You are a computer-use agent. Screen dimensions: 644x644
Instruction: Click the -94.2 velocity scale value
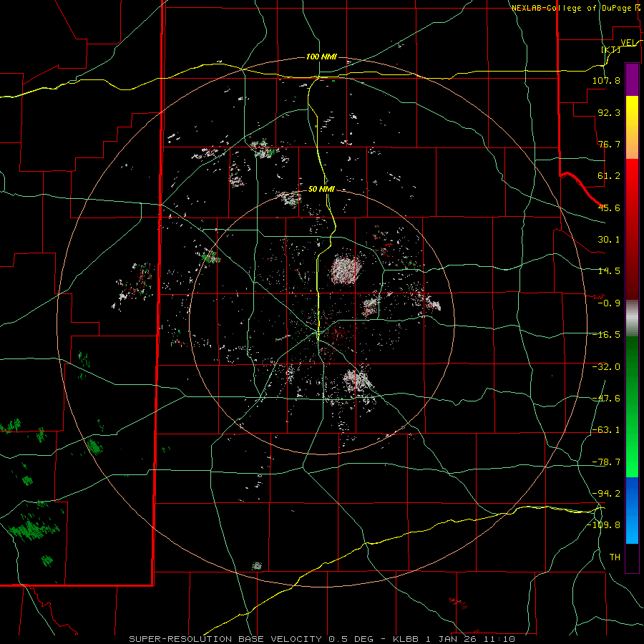(x=606, y=494)
